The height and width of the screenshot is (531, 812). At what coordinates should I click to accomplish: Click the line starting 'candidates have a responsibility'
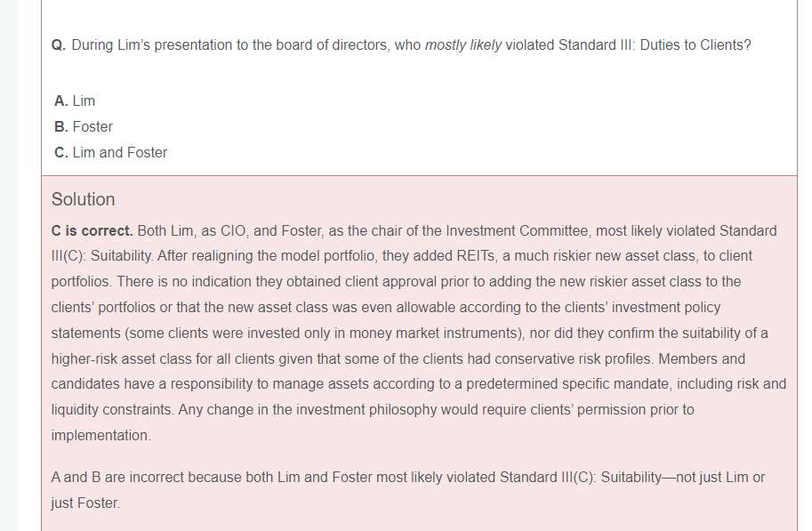418,384
